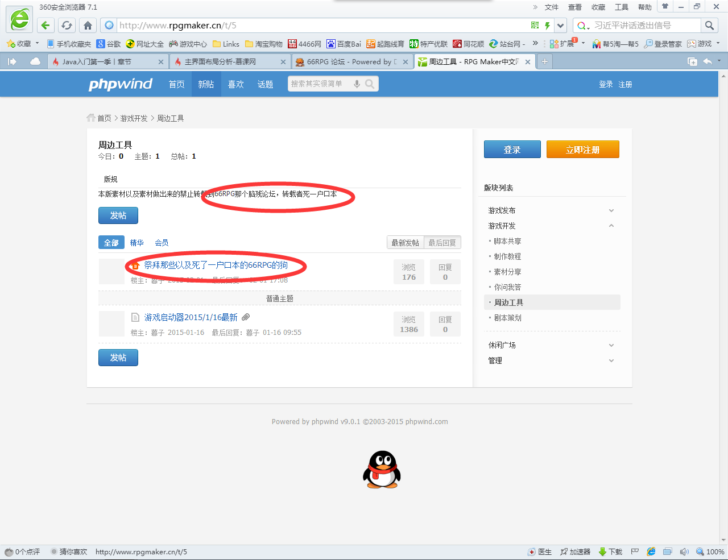Image resolution: width=728 pixels, height=560 pixels.
Task: Sort threads by 最新发帖
Action: coord(406,243)
